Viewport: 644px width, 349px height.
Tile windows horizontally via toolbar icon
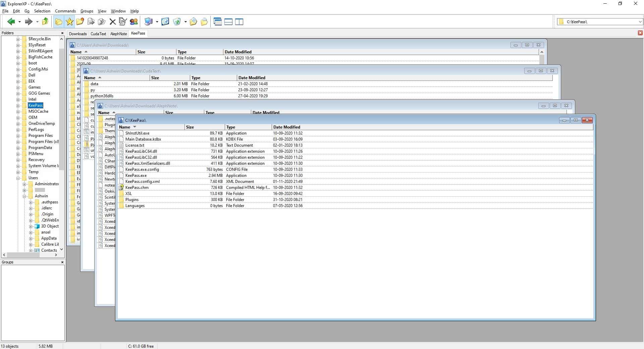tap(228, 22)
